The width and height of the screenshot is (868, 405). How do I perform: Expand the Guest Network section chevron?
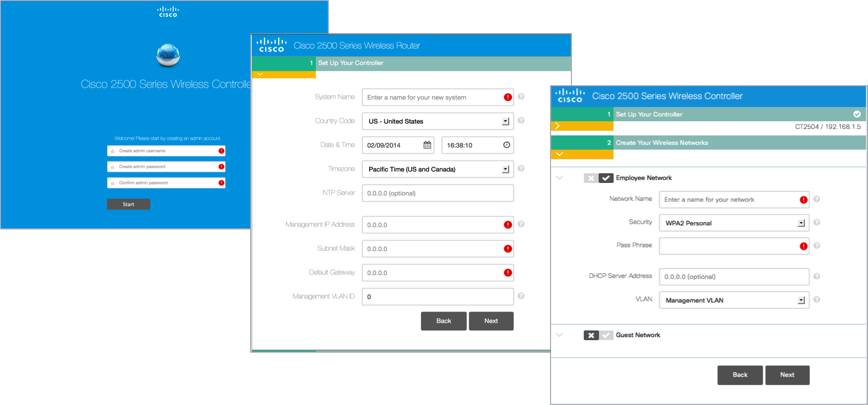(559, 335)
